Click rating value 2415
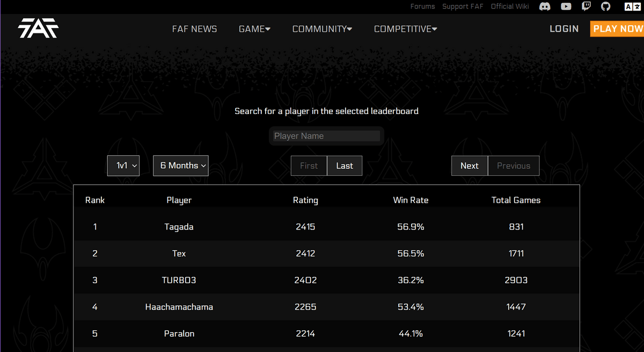This screenshot has width=644, height=352. (x=305, y=227)
